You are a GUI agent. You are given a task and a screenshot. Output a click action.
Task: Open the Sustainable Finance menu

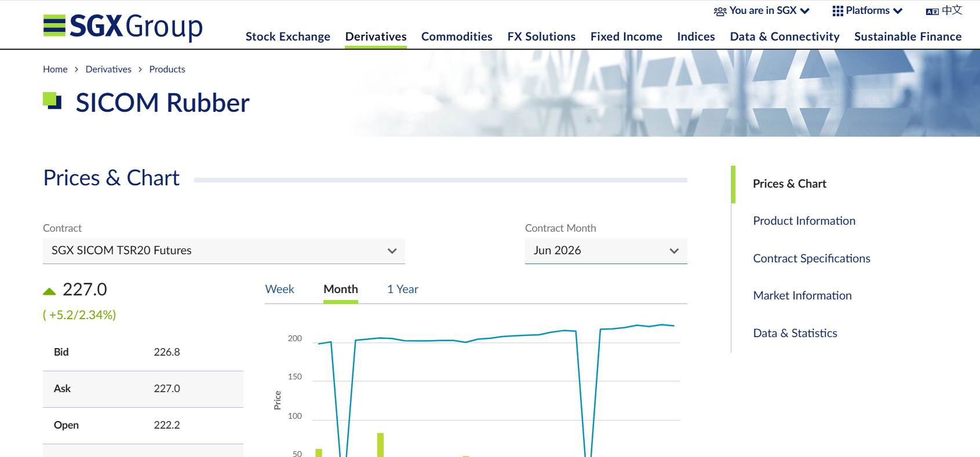point(908,36)
